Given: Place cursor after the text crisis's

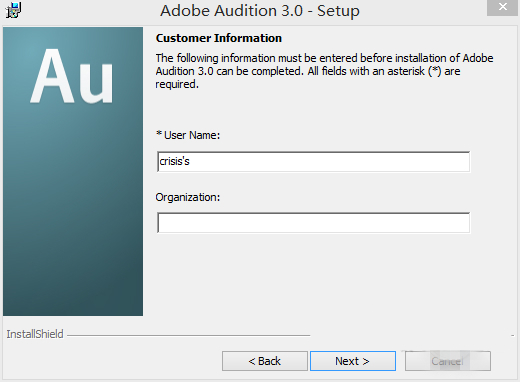Looking at the screenshot, I should click(x=190, y=162).
